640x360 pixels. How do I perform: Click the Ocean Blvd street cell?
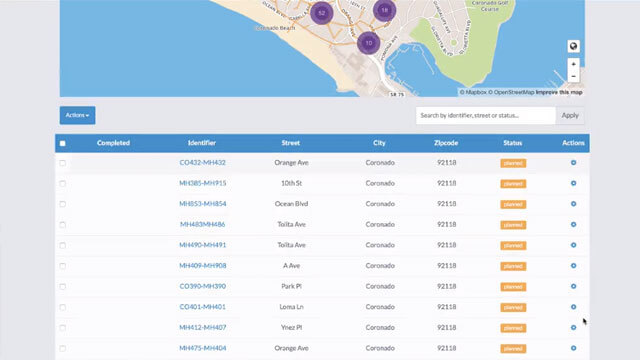[x=291, y=204]
